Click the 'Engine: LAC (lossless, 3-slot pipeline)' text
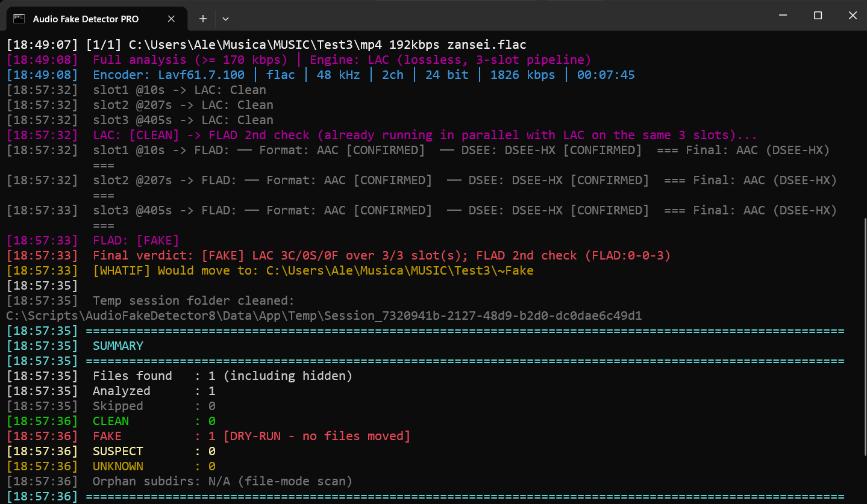The height and width of the screenshot is (504, 867). click(450, 60)
